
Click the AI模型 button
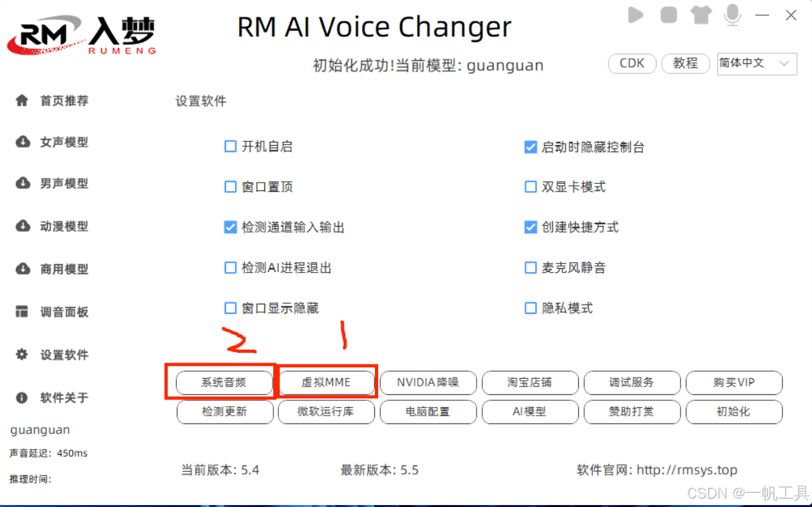pyautogui.click(x=530, y=411)
